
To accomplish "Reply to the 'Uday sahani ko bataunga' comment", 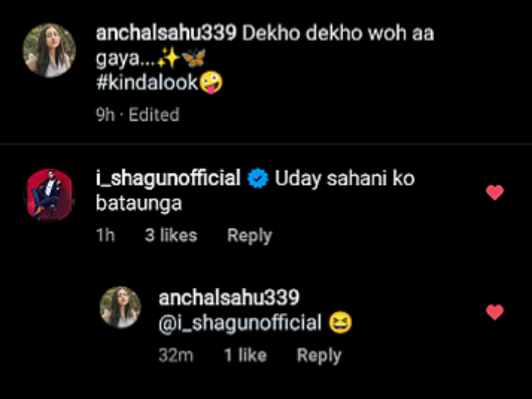I will [250, 236].
